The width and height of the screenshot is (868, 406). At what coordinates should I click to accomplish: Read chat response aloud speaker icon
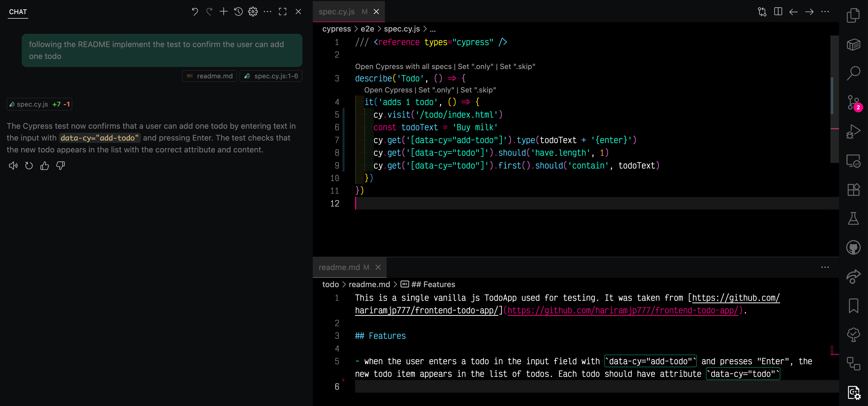[x=13, y=166]
